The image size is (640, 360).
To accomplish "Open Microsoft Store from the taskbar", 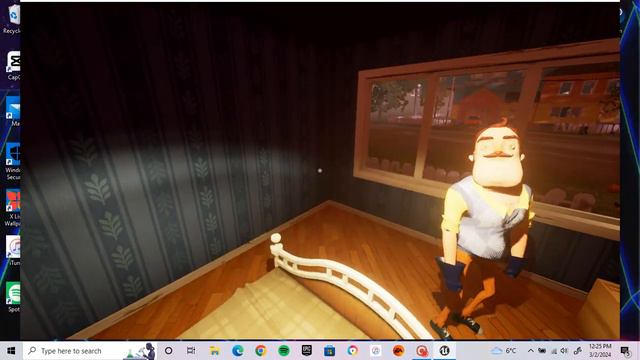I will (x=329, y=351).
